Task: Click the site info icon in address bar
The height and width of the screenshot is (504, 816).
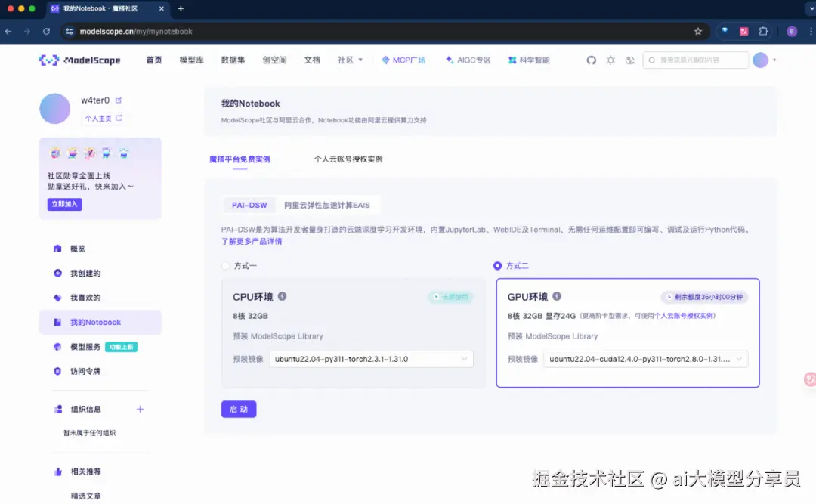Action: pyautogui.click(x=70, y=31)
